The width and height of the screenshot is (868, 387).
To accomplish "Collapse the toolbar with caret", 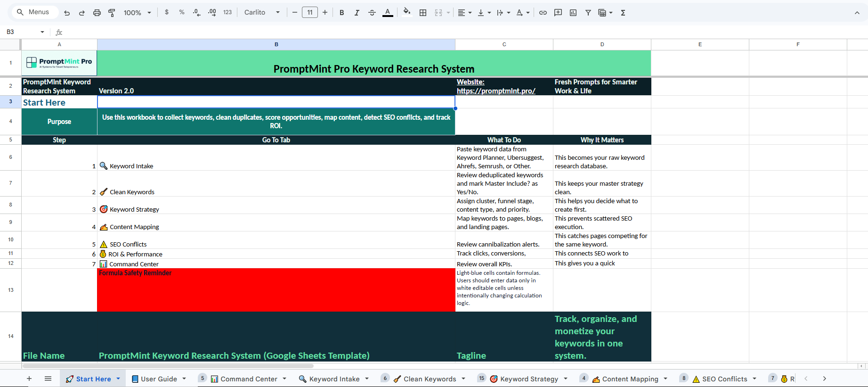I will pos(857,13).
